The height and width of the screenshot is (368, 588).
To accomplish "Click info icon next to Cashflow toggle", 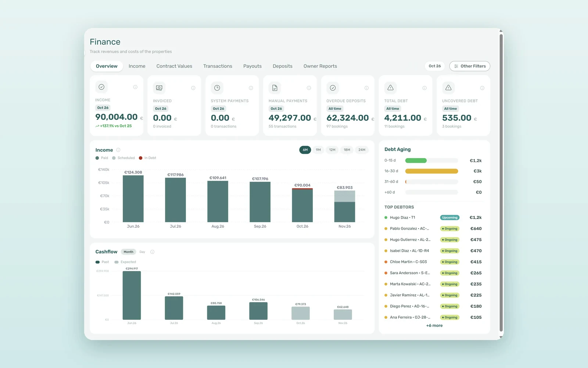I will click(153, 252).
